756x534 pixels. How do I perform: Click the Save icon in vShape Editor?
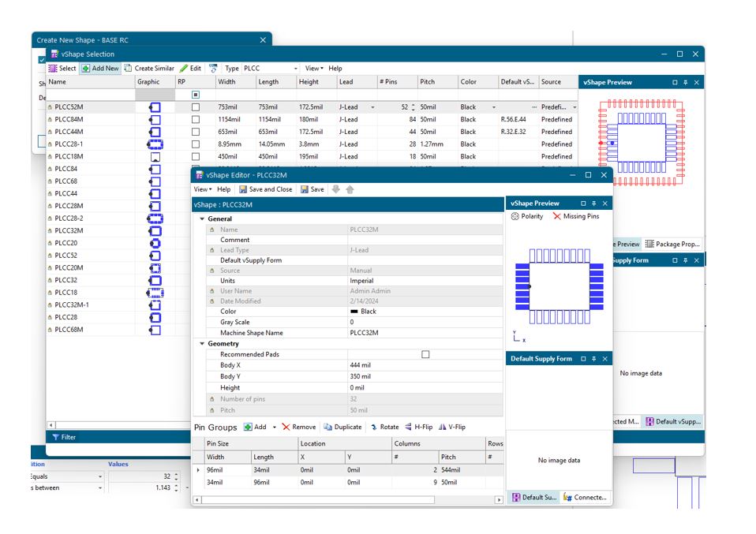[305, 189]
